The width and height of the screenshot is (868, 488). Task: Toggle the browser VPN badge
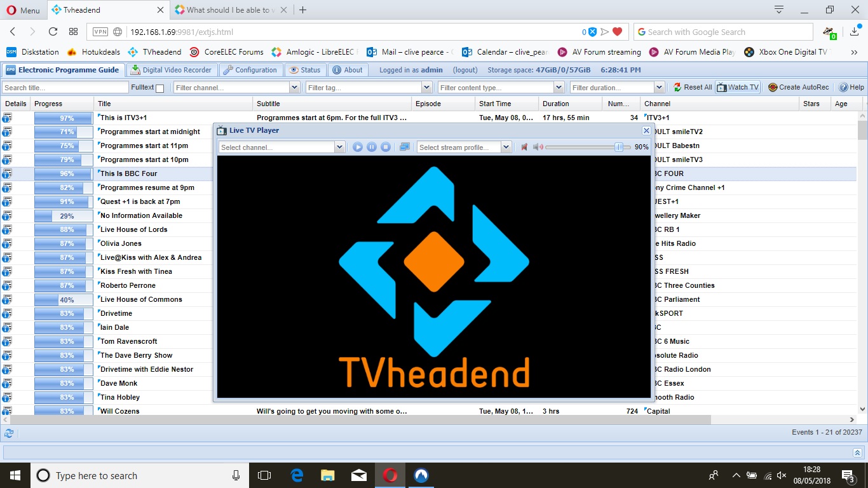(x=100, y=32)
